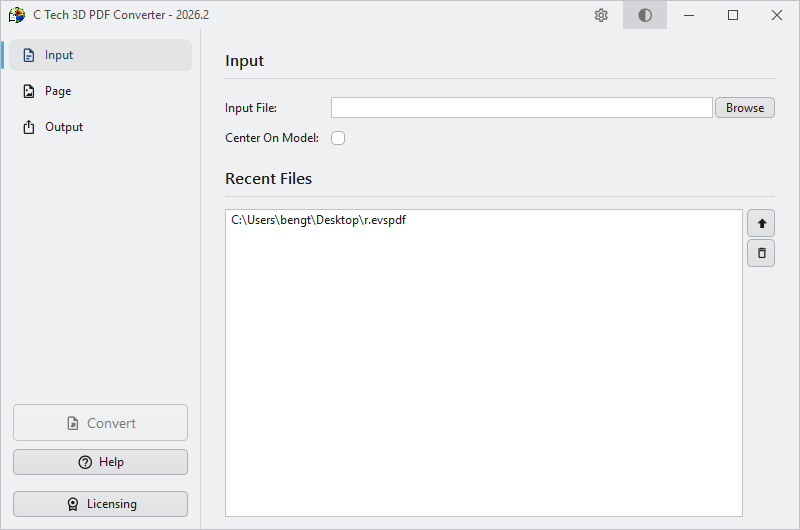Close the 3D PDF Converter window

(x=777, y=15)
